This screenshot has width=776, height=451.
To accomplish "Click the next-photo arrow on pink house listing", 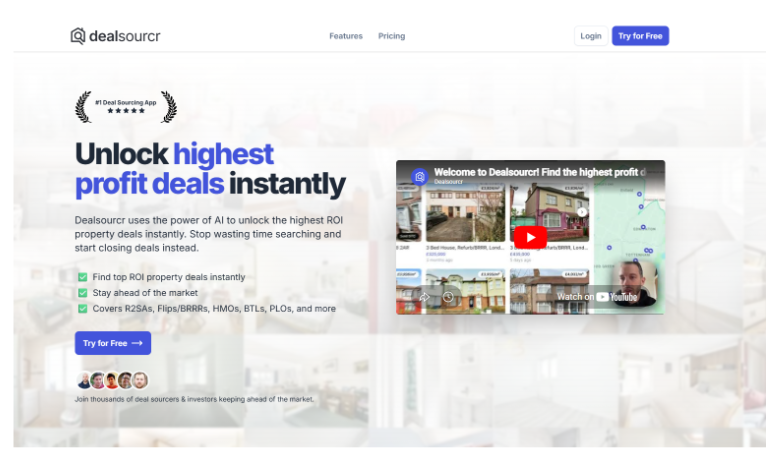I will pyautogui.click(x=582, y=212).
